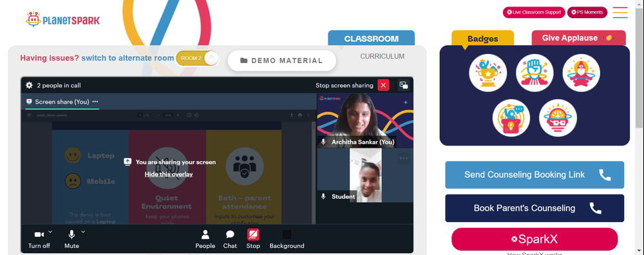Open SparkX button
Viewport: 644px width, 255px height.
(x=535, y=239)
